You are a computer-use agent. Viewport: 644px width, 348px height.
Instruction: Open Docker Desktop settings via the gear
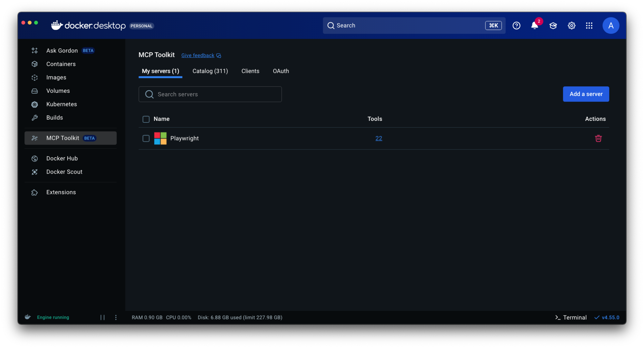click(x=572, y=25)
